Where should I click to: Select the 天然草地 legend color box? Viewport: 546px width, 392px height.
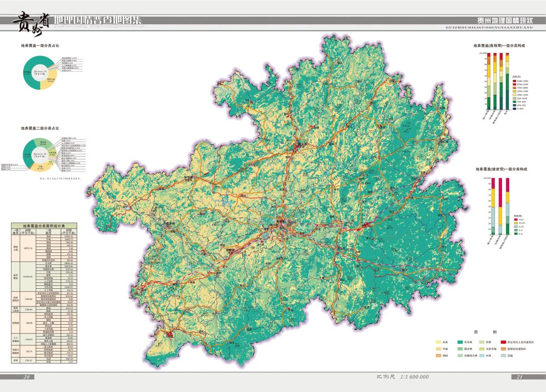click(482, 349)
